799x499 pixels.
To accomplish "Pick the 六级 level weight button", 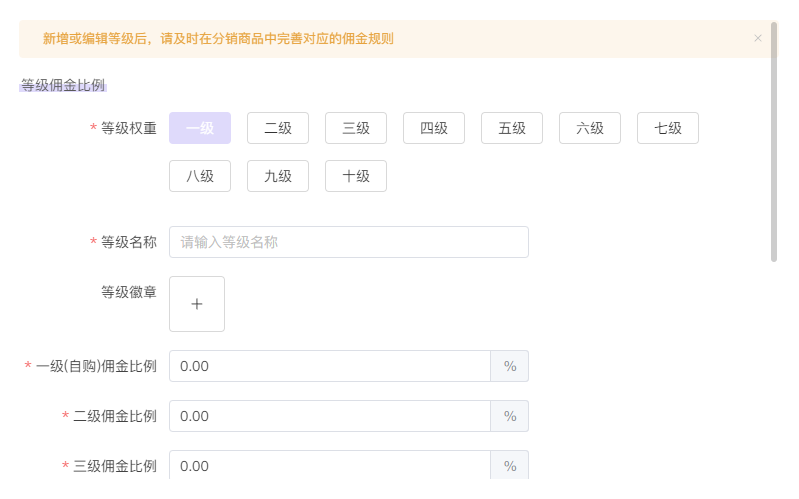I will pyautogui.click(x=590, y=128).
